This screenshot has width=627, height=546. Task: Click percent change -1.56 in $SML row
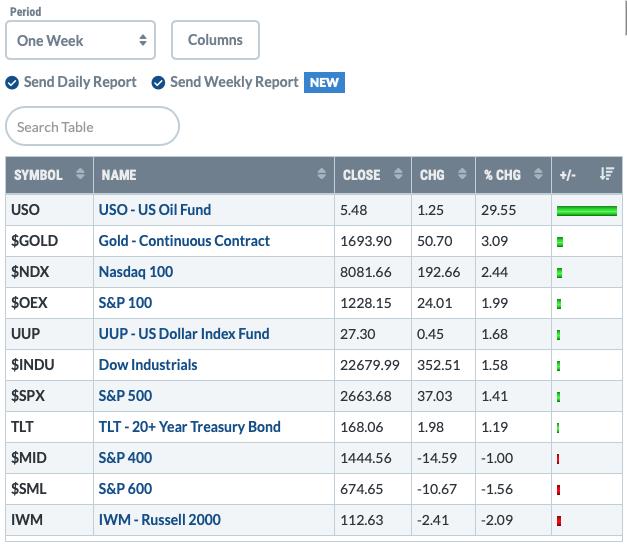[497, 489]
